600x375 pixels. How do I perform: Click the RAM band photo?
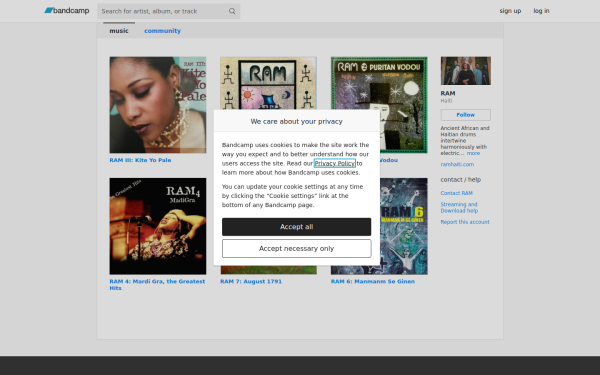(465, 71)
